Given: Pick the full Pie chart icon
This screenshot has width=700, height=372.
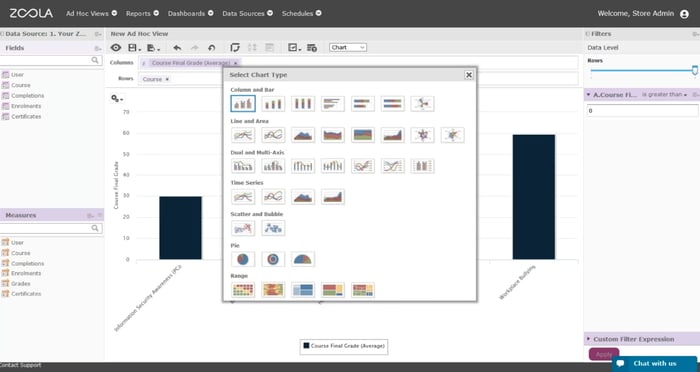Looking at the screenshot, I should point(243,259).
